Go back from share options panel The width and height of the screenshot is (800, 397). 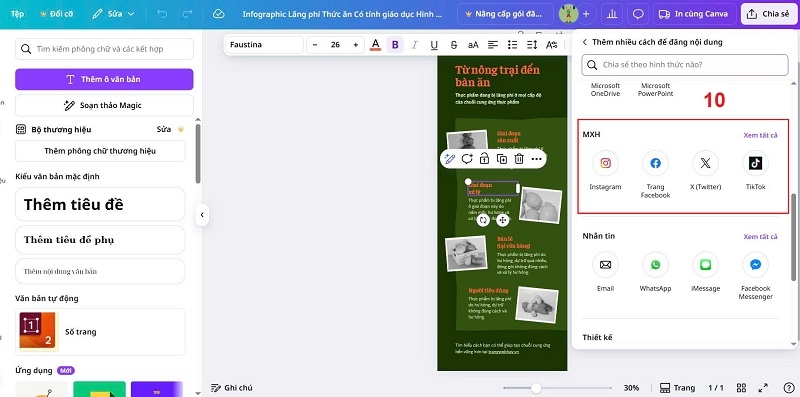[585, 42]
